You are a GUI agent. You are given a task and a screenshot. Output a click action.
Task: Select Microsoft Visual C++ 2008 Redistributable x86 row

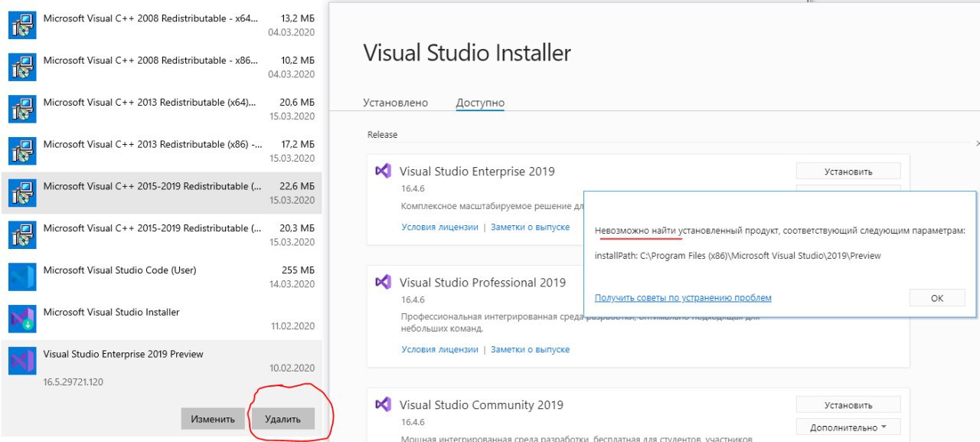pyautogui.click(x=161, y=67)
